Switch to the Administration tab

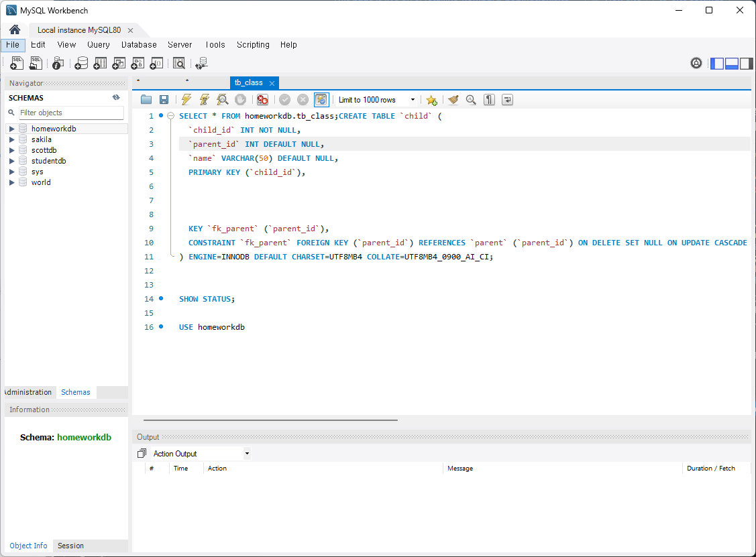[x=28, y=392]
